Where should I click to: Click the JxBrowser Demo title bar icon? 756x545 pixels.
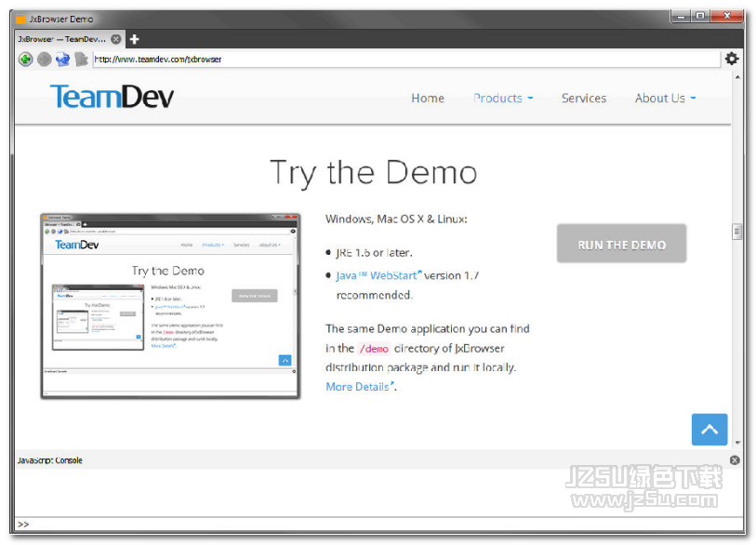click(20, 19)
